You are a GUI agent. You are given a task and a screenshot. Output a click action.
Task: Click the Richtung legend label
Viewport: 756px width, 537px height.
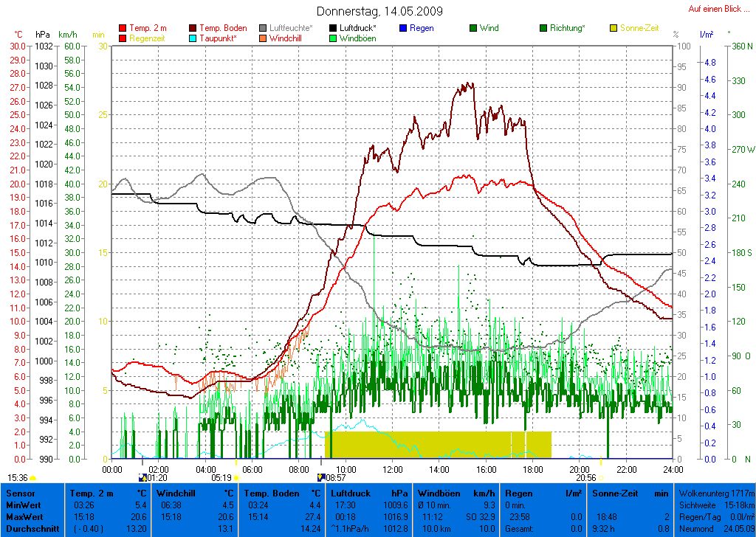tap(568, 29)
